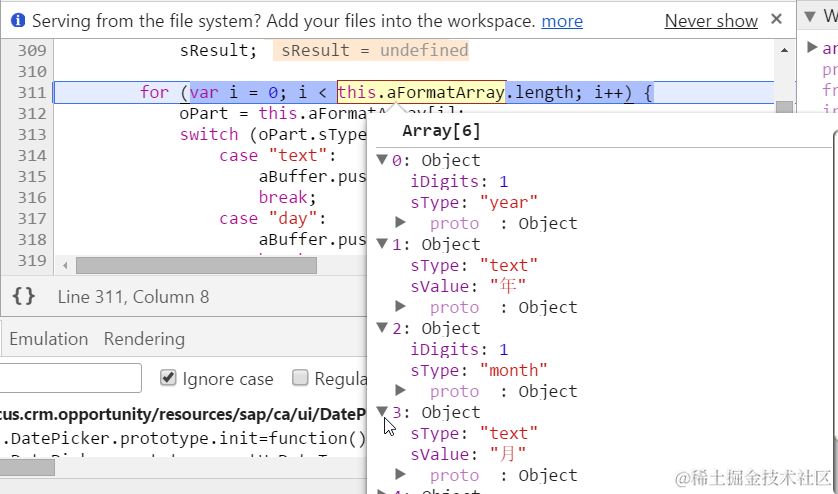Click line number 317 in gutter
Viewport: 838px width, 494px height.
pyautogui.click(x=32, y=219)
